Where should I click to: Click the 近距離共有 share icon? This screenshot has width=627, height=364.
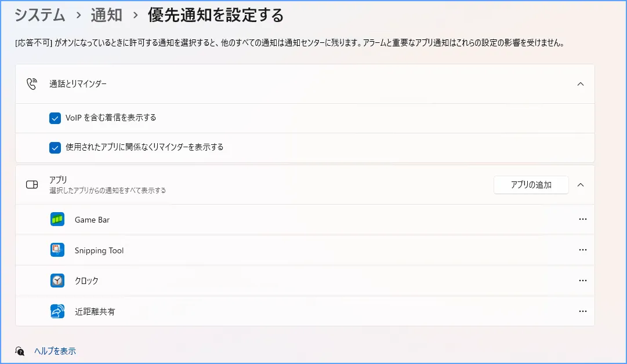(x=57, y=311)
